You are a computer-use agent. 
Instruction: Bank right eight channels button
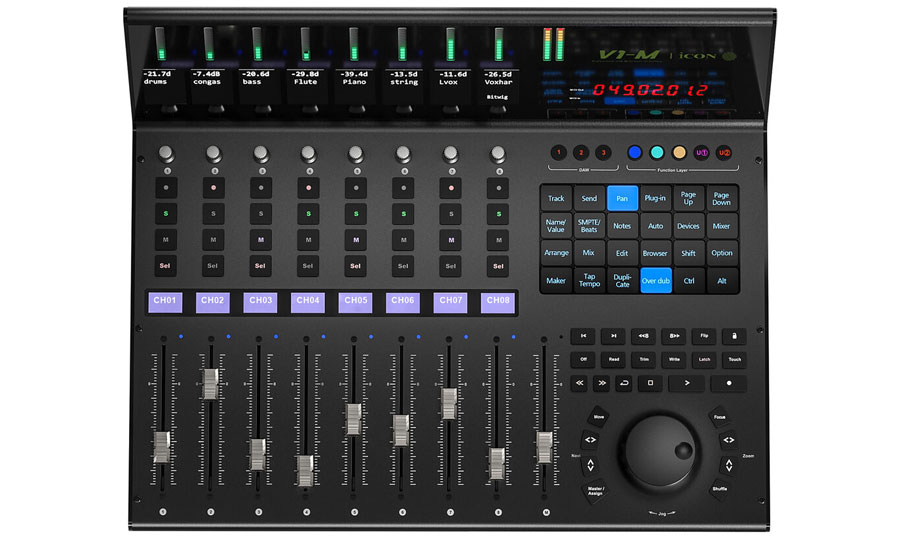point(674,336)
